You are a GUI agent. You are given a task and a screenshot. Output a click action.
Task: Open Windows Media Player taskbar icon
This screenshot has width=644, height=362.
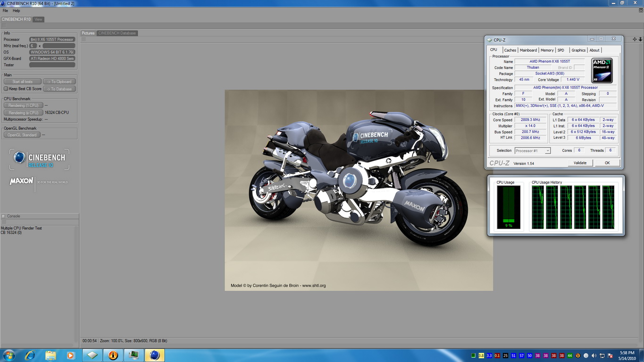pos(71,355)
